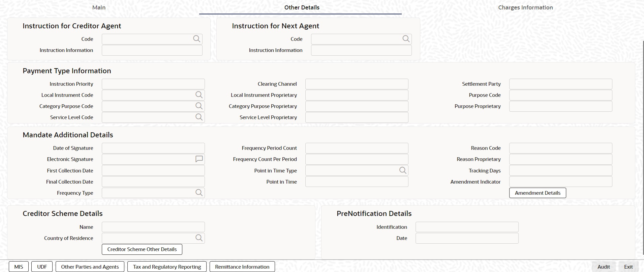Open the Creditor Agent Code search lookup
The height and width of the screenshot is (272, 644).
pos(196,39)
